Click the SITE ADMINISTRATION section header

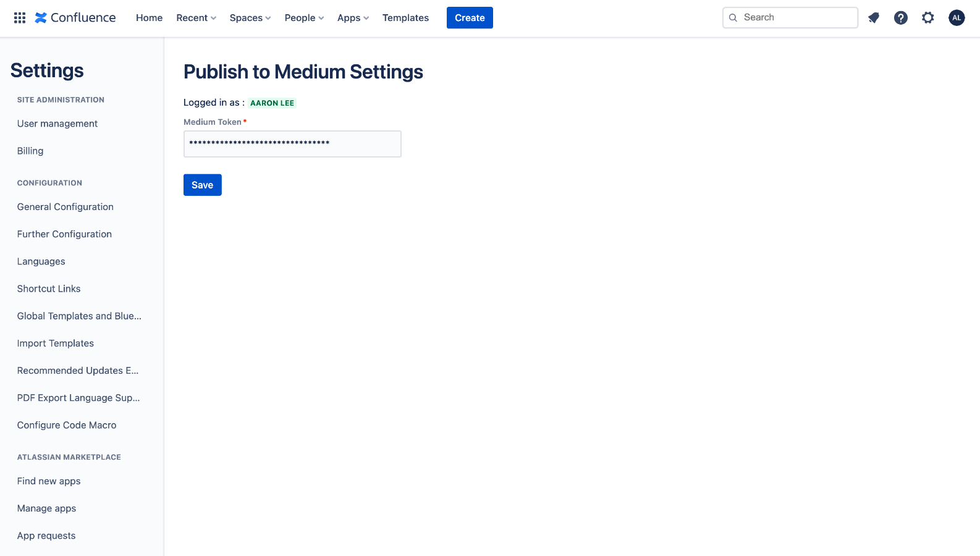point(61,99)
